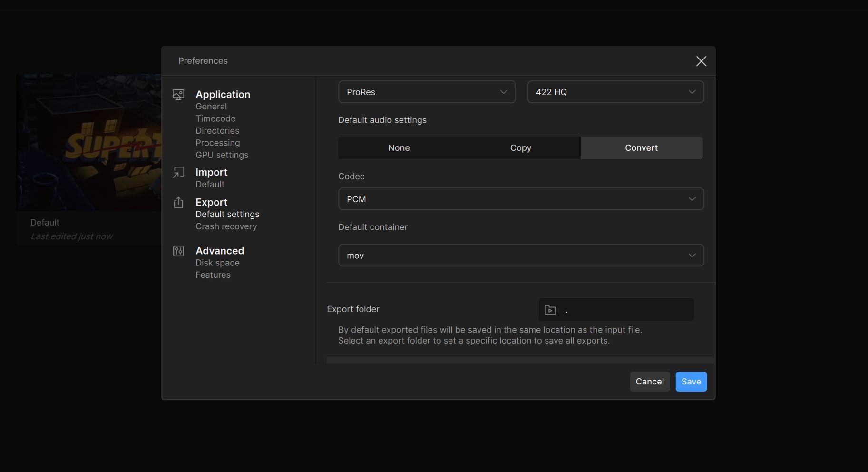Close the Preferences dialog with X
This screenshot has width=868, height=472.
pos(701,61)
